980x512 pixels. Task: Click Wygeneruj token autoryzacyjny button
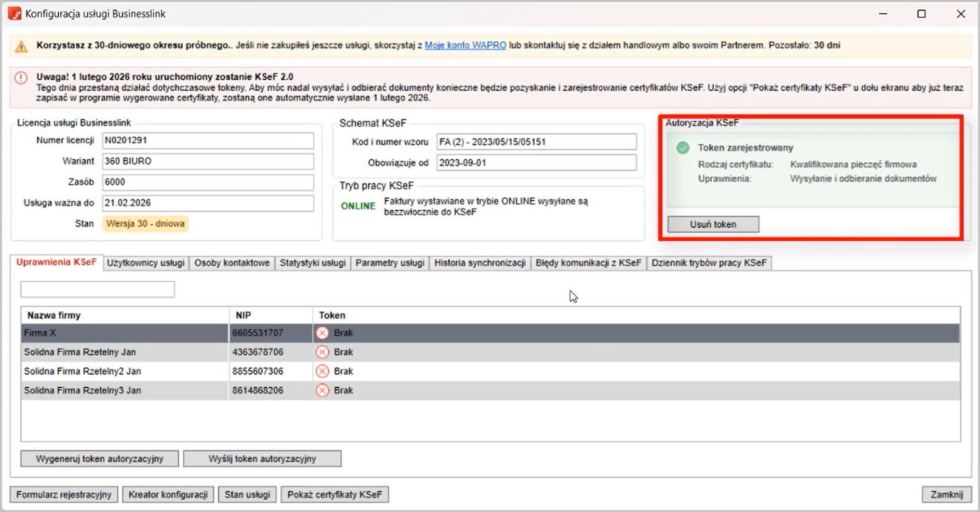point(99,458)
